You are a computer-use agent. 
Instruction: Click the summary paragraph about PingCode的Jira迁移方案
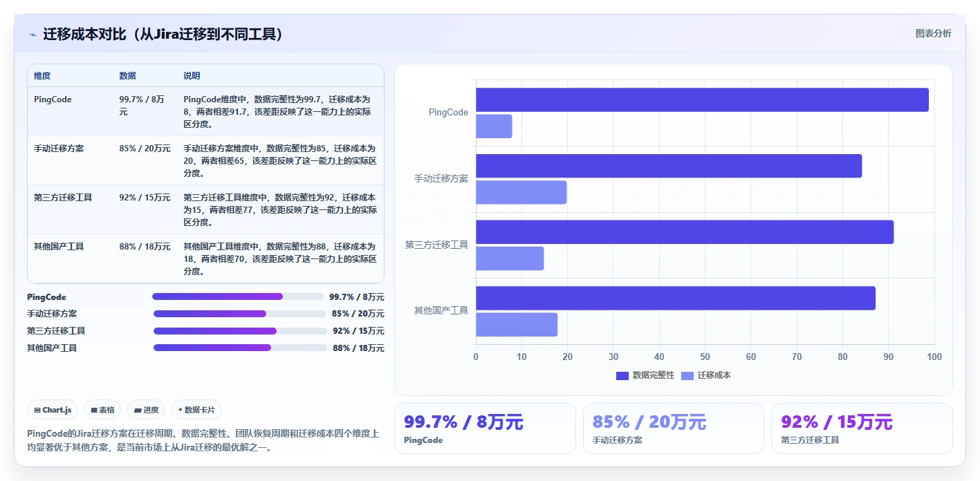[x=203, y=441]
